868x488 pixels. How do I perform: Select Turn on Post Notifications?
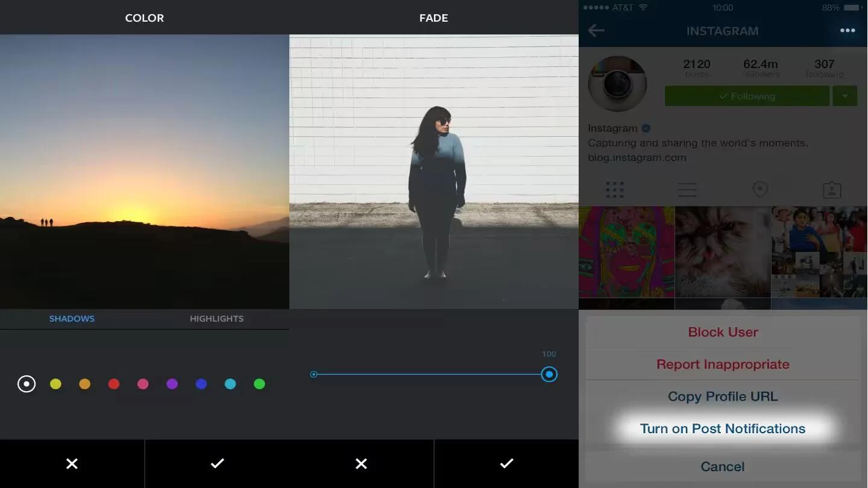tap(723, 429)
